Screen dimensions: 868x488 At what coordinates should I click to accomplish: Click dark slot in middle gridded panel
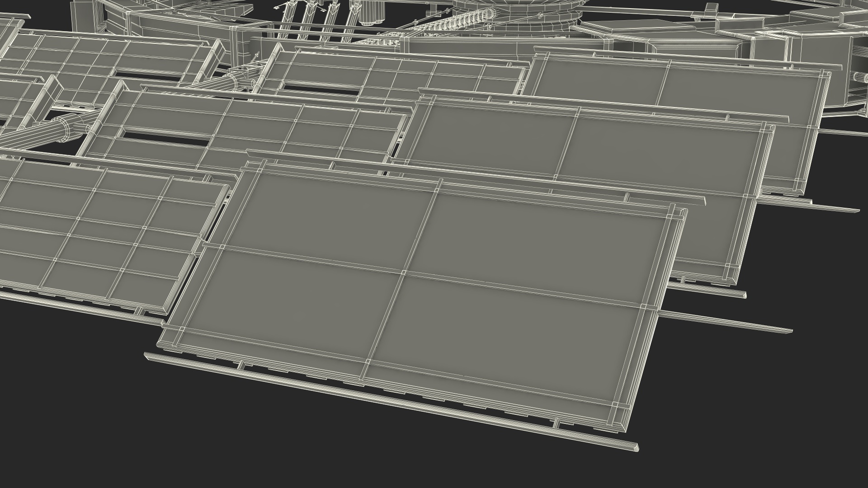165,139
